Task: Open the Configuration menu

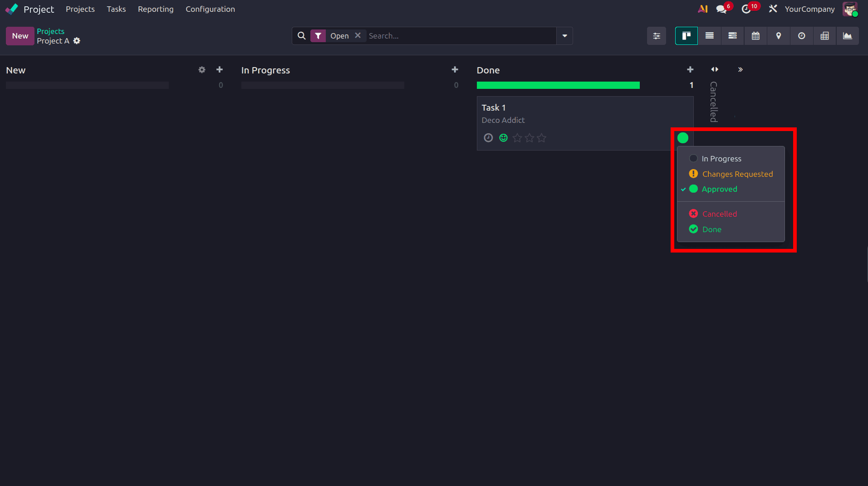Action: pos(210,9)
